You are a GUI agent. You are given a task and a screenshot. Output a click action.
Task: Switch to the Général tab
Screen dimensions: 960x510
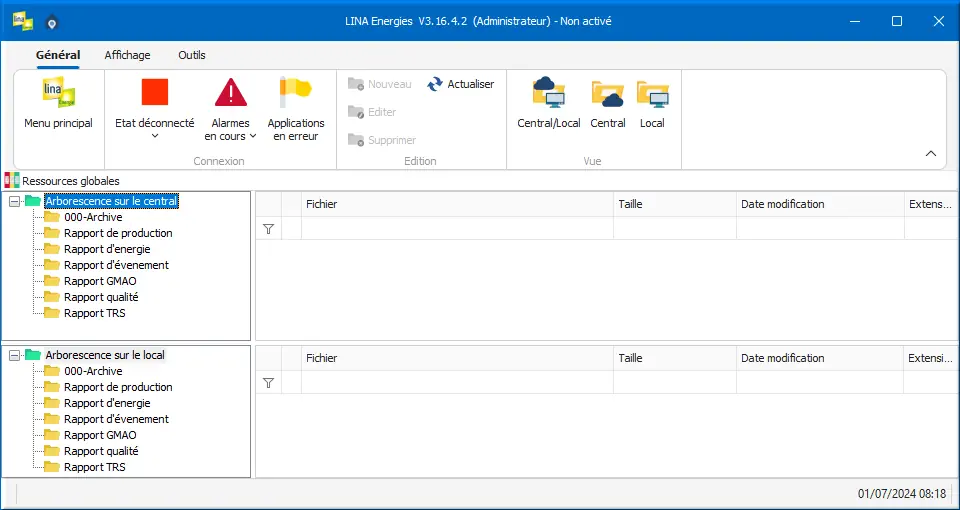click(x=58, y=55)
